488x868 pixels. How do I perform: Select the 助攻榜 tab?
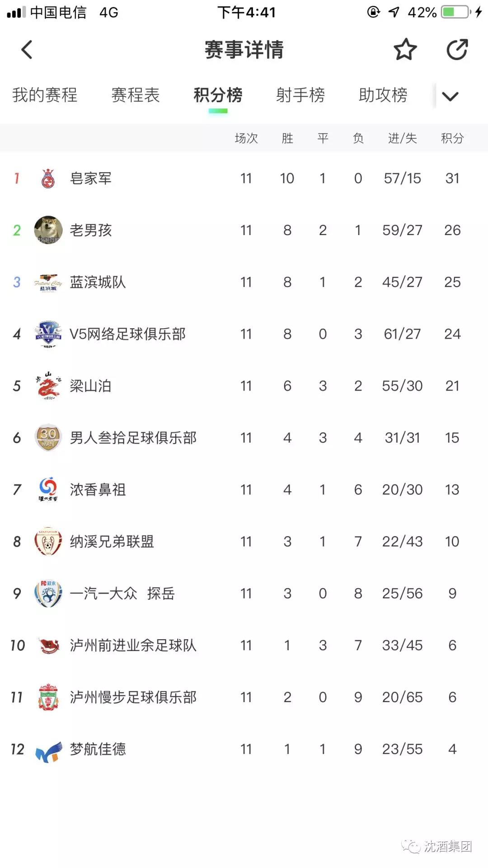(383, 95)
